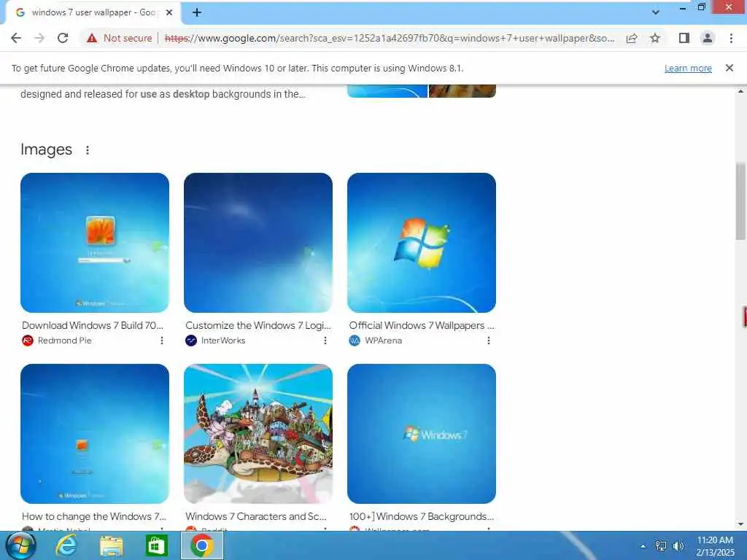Click How to change the Windows 7... title
This screenshot has width=747, height=560.
(94, 516)
